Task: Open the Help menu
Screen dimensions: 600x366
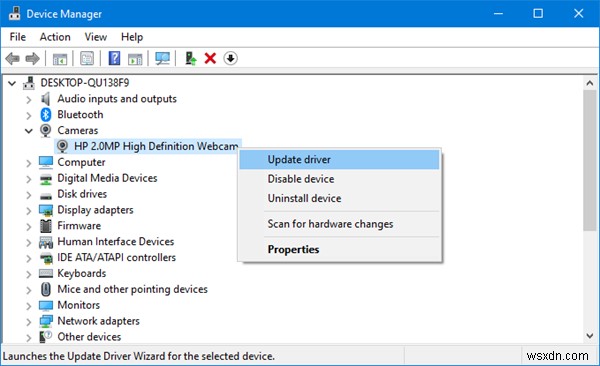Action: [132, 37]
